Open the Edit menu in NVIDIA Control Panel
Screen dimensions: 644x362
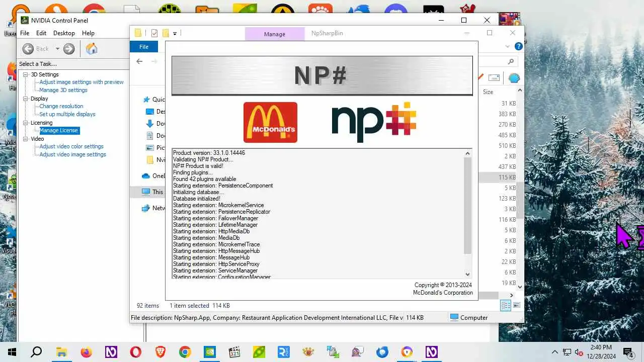(41, 33)
